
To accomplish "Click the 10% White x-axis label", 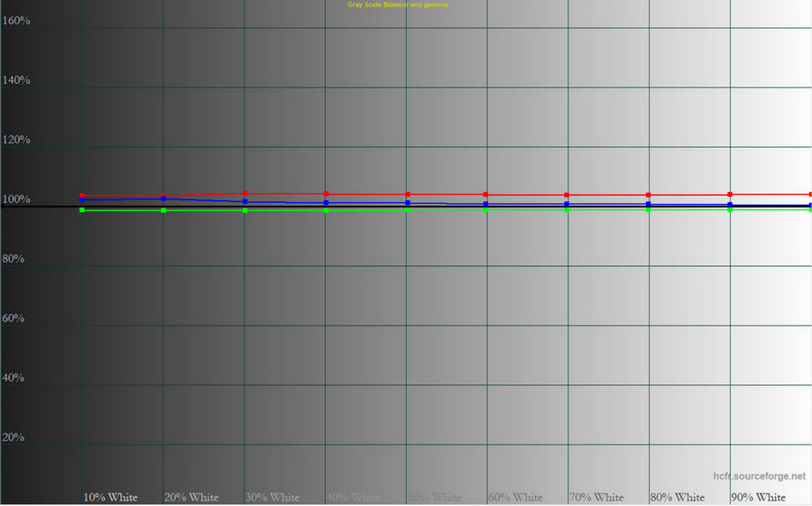I will tap(110, 497).
